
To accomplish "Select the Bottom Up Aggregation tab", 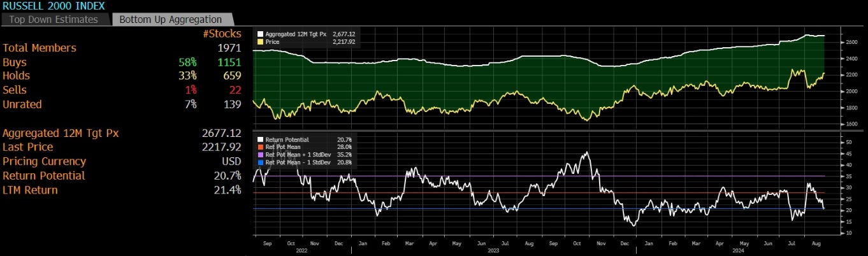I will click(172, 20).
